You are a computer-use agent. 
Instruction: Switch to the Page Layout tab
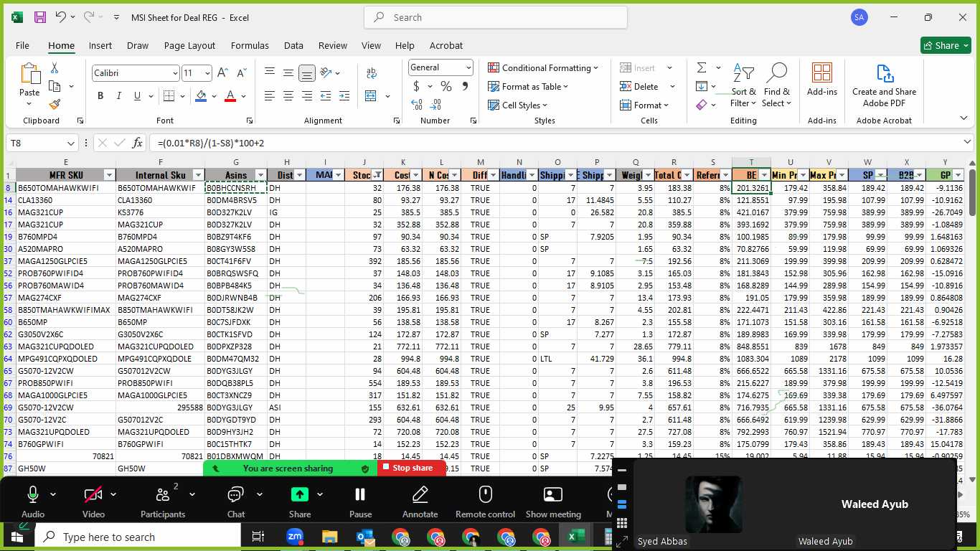189,45
